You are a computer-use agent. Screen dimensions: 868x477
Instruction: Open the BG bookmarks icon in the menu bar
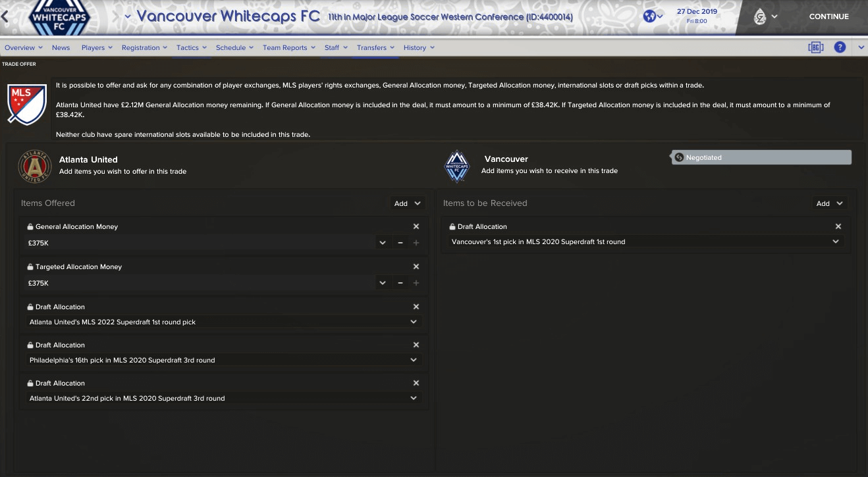tap(816, 47)
